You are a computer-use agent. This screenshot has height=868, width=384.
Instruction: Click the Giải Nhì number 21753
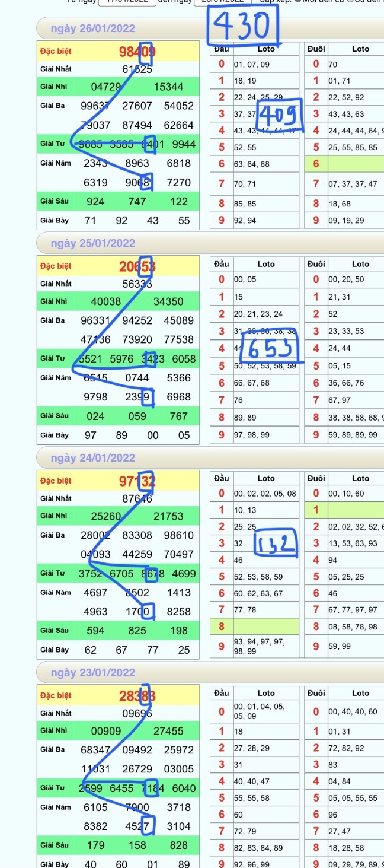[168, 516]
